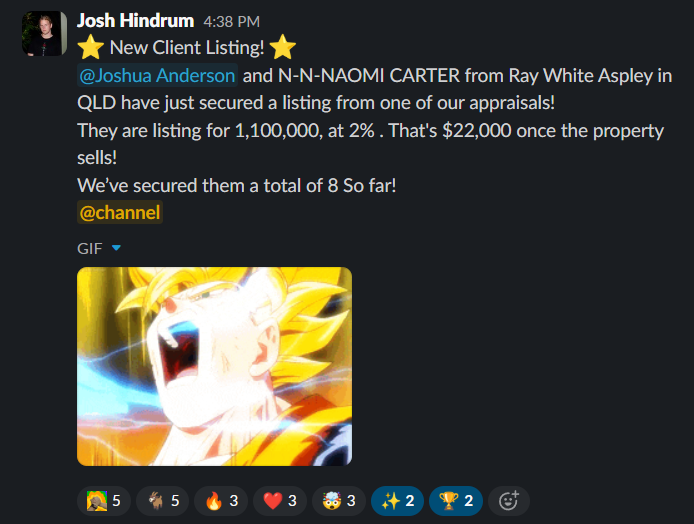
Task: Add a new emoji reaction
Action: [x=508, y=501]
